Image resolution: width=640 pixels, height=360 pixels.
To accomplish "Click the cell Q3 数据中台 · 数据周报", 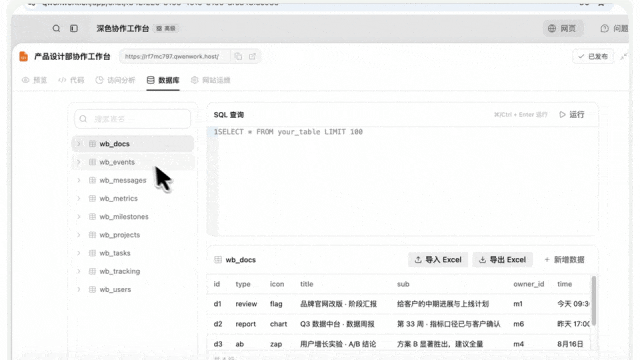I will 337,324.
